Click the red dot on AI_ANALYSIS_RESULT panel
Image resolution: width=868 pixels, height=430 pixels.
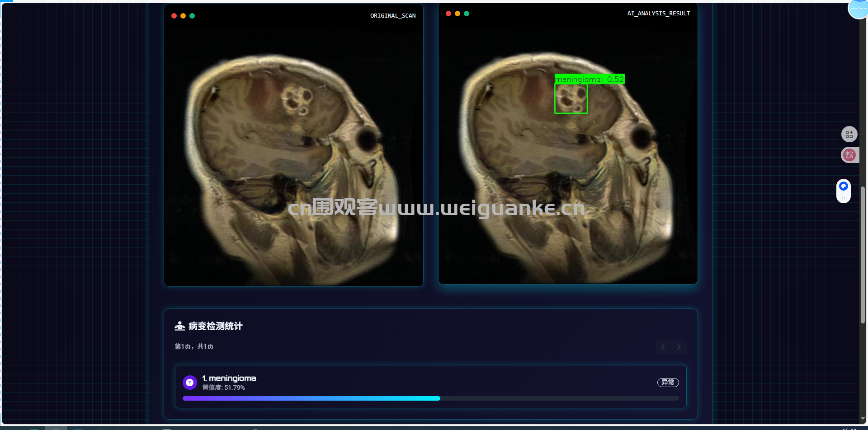448,14
